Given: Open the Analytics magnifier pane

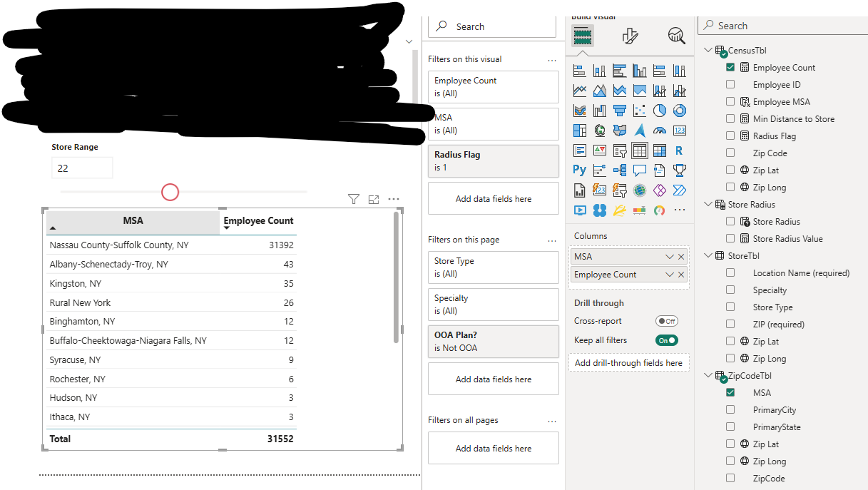Looking at the screenshot, I should [x=676, y=36].
